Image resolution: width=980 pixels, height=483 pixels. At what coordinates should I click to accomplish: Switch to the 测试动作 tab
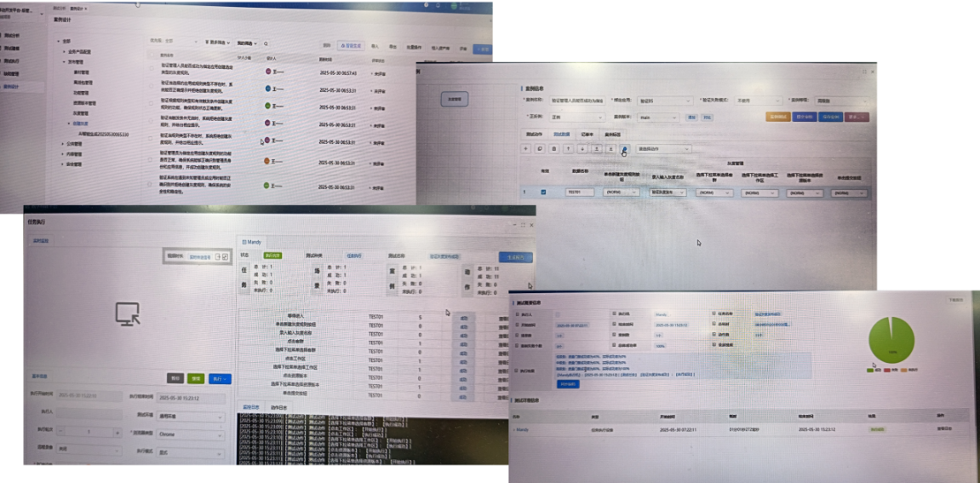pyautogui.click(x=534, y=134)
